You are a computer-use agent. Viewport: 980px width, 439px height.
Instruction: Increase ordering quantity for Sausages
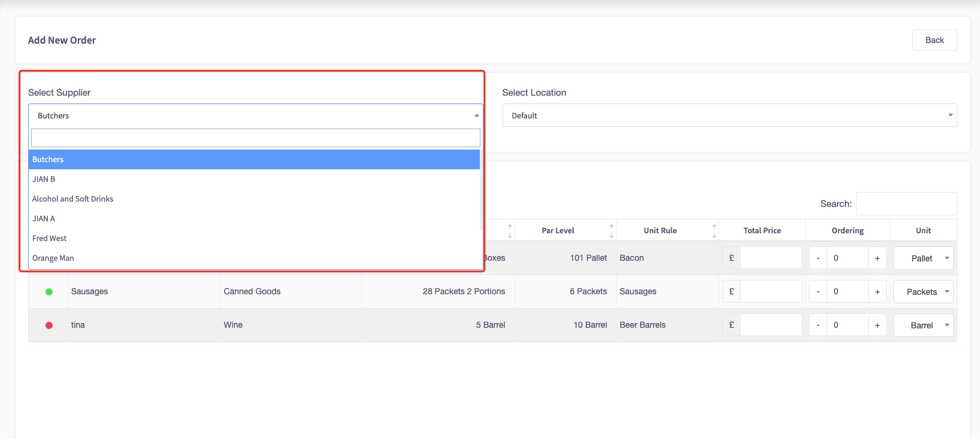tap(877, 292)
